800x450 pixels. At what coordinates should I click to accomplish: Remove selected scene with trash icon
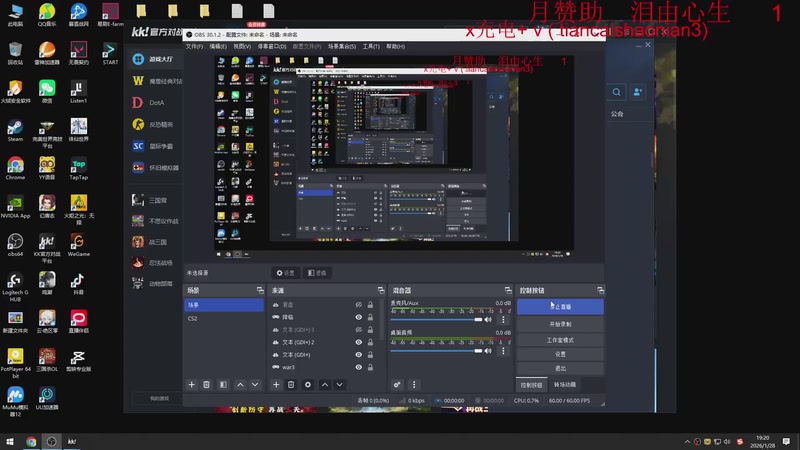point(206,385)
